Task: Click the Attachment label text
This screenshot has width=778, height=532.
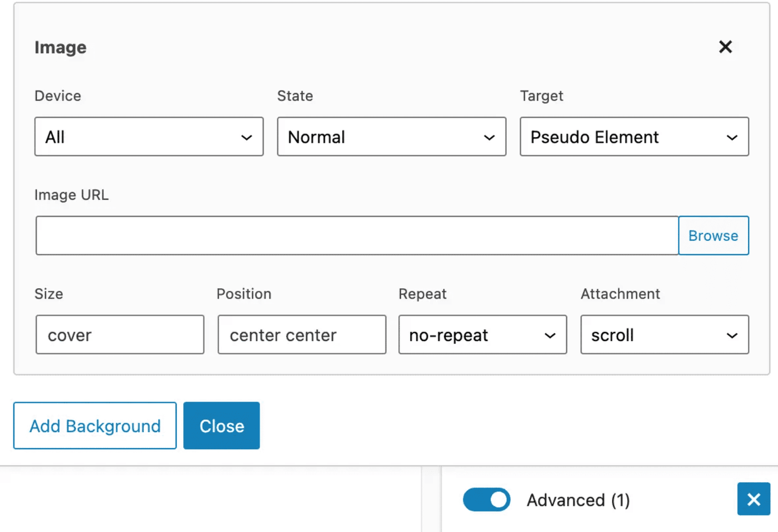Action: pyautogui.click(x=620, y=294)
